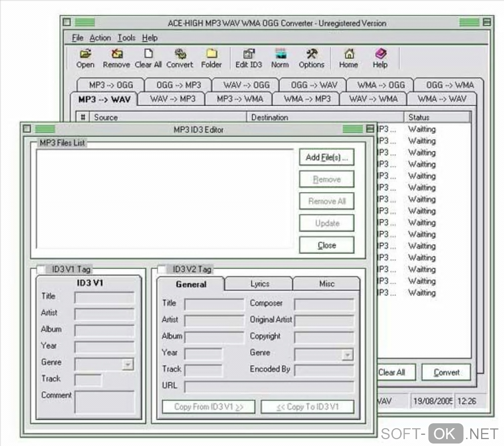Open the Lyrics tab
This screenshot has height=446, width=504.
tap(259, 284)
